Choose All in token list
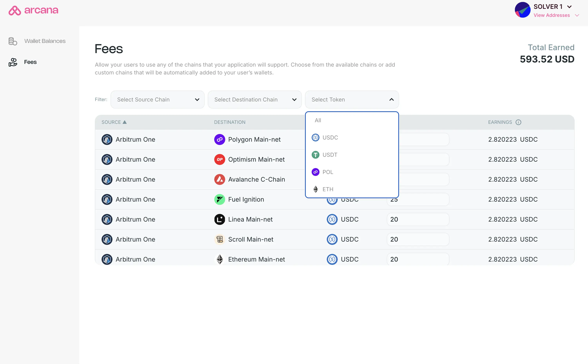This screenshot has width=588, height=364. click(352, 120)
